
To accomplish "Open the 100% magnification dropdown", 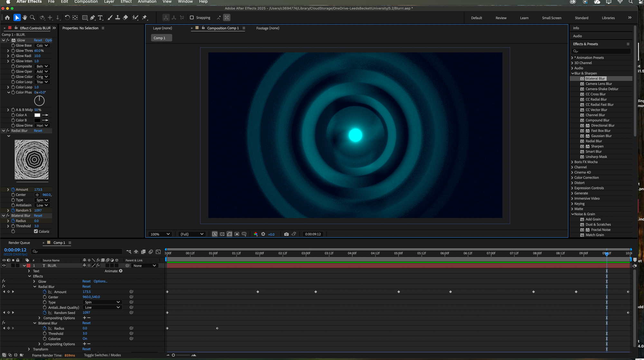I will point(160,234).
